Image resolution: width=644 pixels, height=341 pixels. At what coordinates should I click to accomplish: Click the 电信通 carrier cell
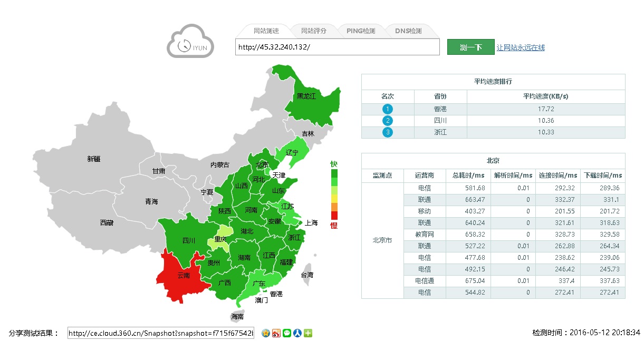click(x=425, y=281)
